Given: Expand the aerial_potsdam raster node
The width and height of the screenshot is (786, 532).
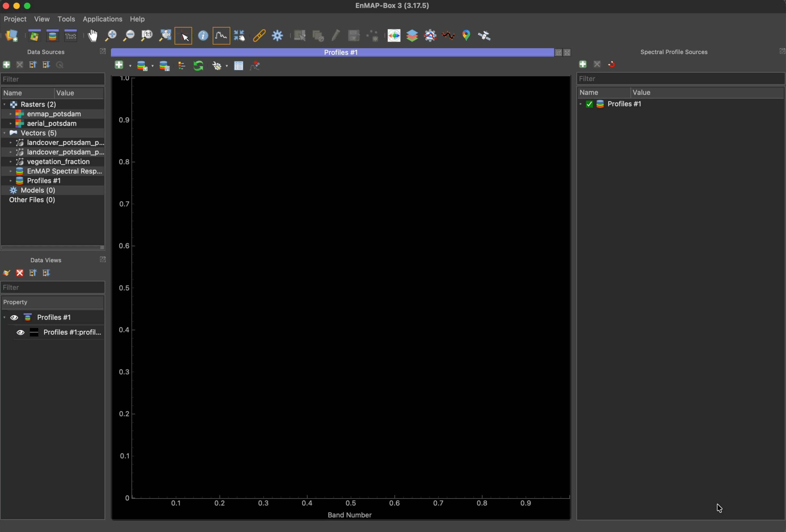Looking at the screenshot, I should click(x=11, y=123).
